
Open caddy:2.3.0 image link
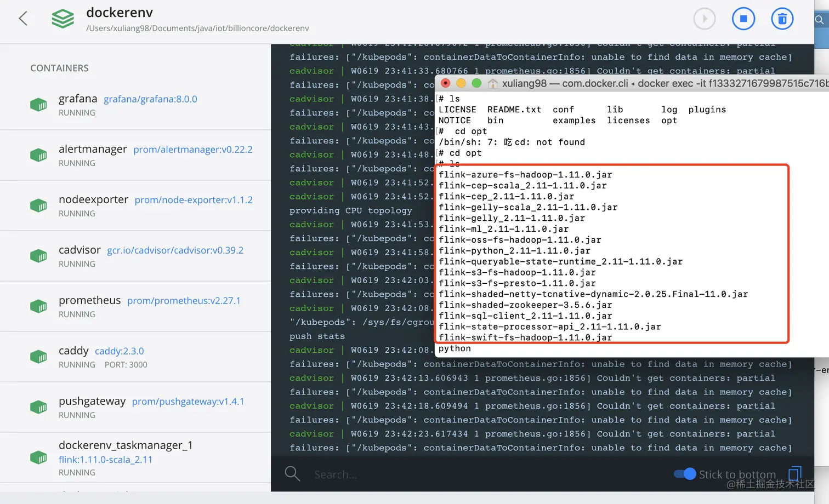[120, 351]
